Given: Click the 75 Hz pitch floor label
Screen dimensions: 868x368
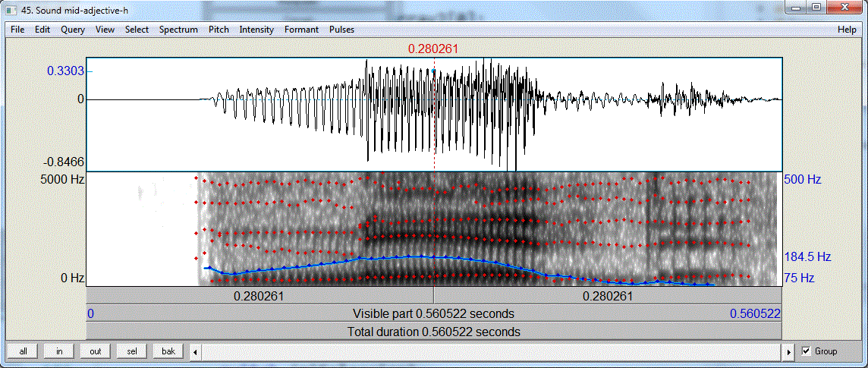Looking at the screenshot, I should [x=800, y=278].
